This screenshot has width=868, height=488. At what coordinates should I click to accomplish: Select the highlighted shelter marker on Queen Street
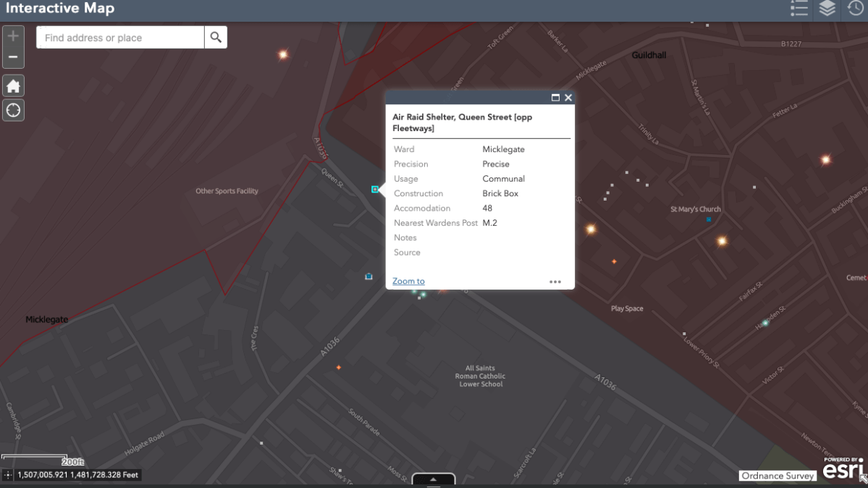click(374, 190)
